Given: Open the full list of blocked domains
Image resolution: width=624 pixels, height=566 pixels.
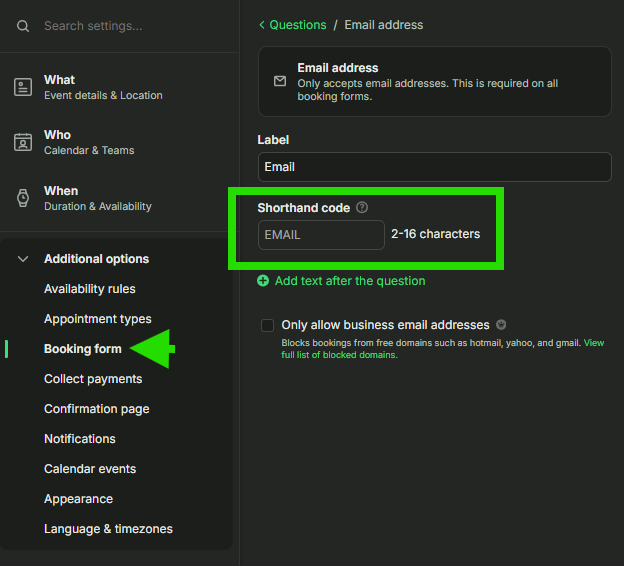Looking at the screenshot, I should (340, 355).
